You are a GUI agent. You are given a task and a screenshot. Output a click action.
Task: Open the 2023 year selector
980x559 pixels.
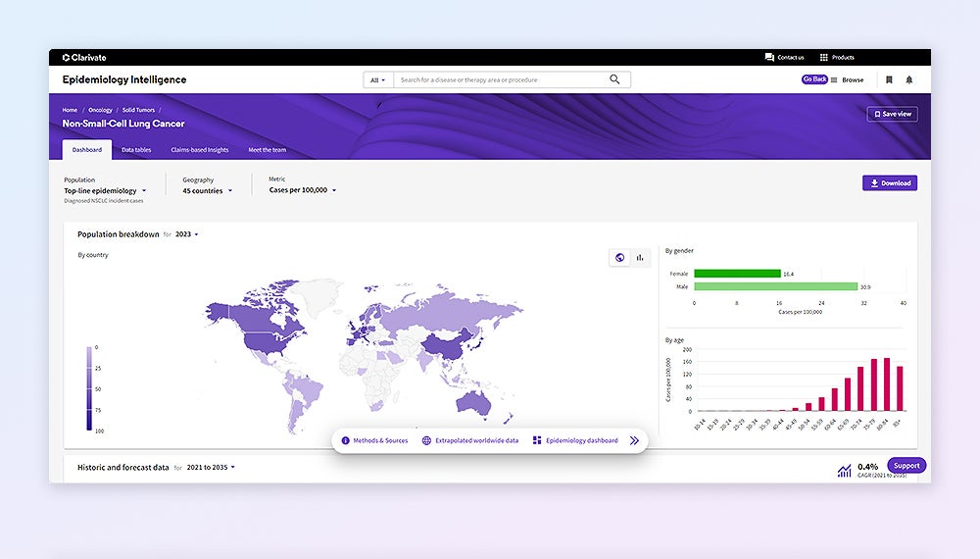tap(186, 234)
